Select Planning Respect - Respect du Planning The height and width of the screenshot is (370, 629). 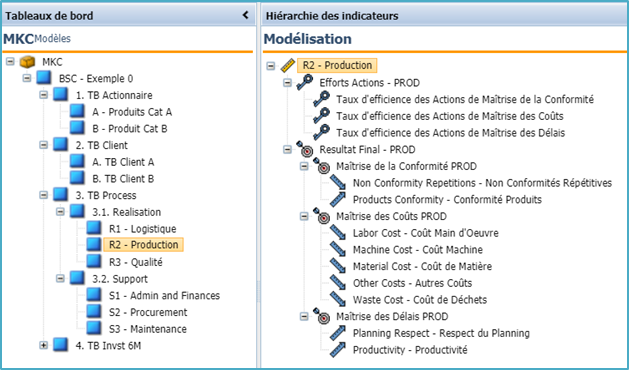441,333
